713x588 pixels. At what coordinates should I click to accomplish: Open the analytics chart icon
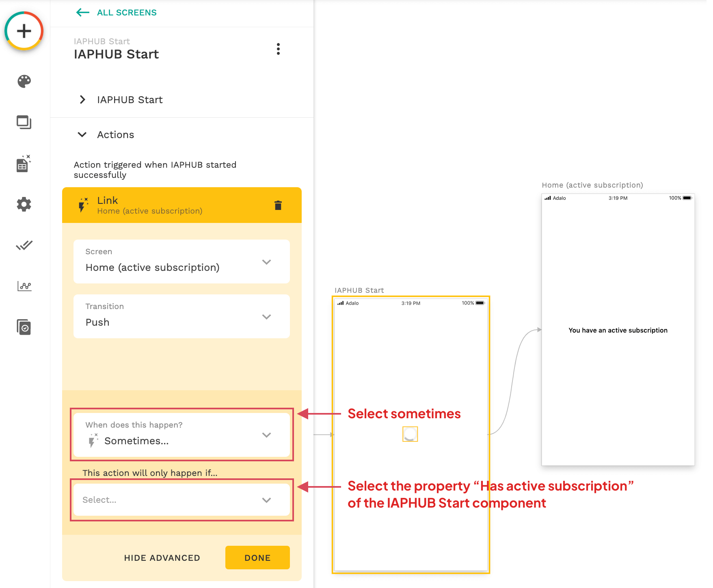tap(24, 286)
